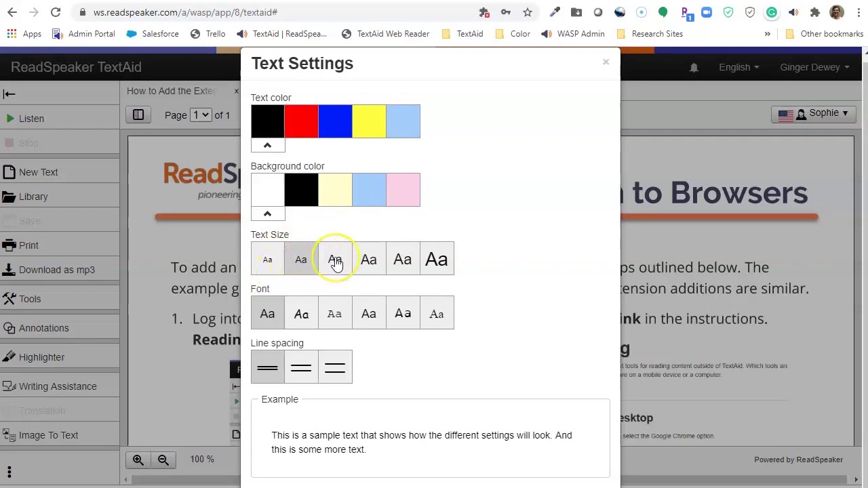Image resolution: width=868 pixels, height=488 pixels.
Task: Close the document tab
Action: (236, 91)
